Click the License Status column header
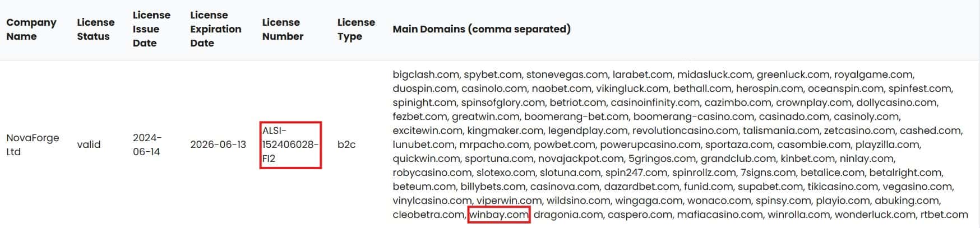 (95, 29)
